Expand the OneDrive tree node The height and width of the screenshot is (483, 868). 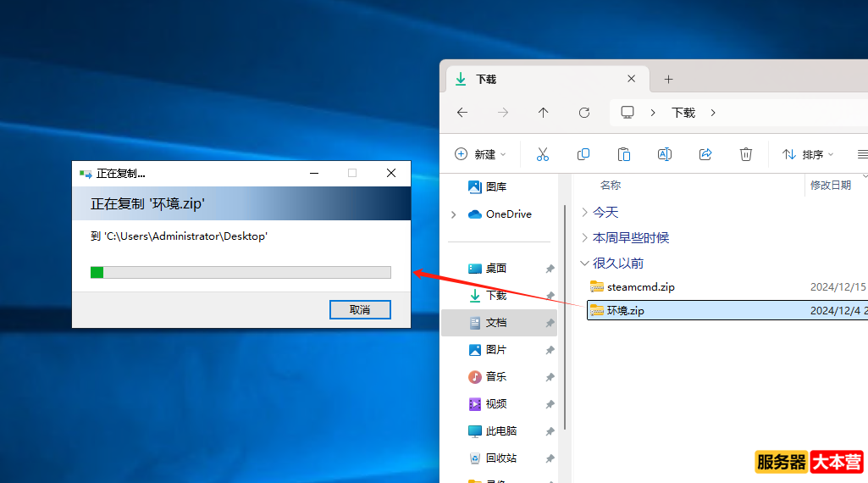tap(453, 214)
